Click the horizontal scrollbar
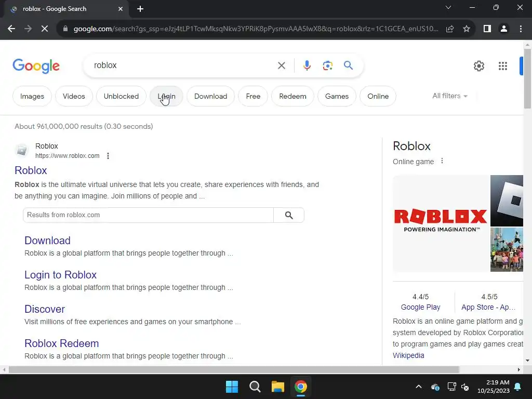The width and height of the screenshot is (532, 399). [x=234, y=369]
